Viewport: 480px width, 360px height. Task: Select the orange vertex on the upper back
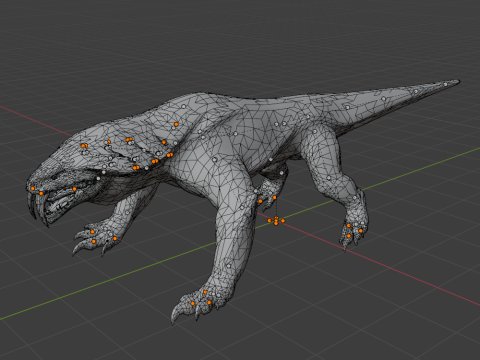(x=176, y=124)
